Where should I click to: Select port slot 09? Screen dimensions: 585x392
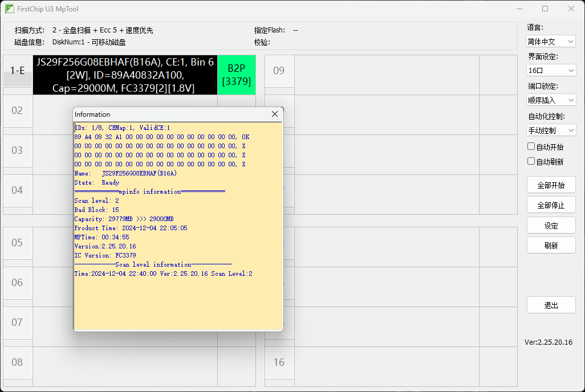click(x=279, y=71)
